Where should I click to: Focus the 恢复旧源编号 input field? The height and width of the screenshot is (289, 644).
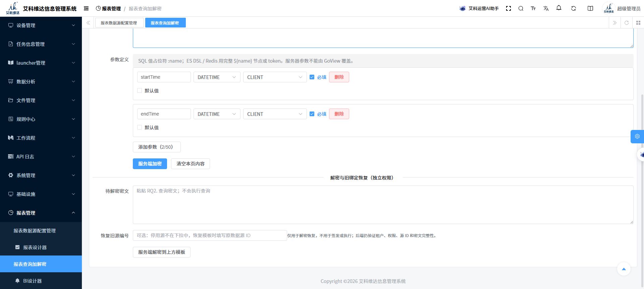pyautogui.click(x=210, y=235)
